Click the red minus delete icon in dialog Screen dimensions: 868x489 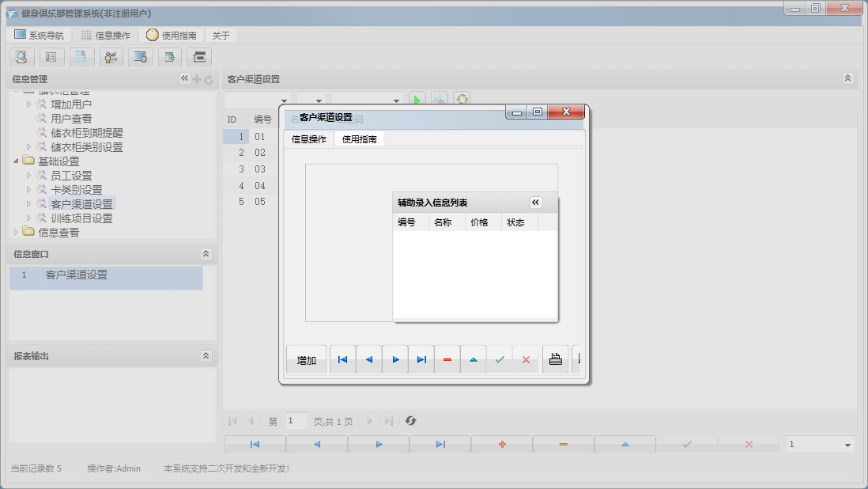pyautogui.click(x=447, y=359)
